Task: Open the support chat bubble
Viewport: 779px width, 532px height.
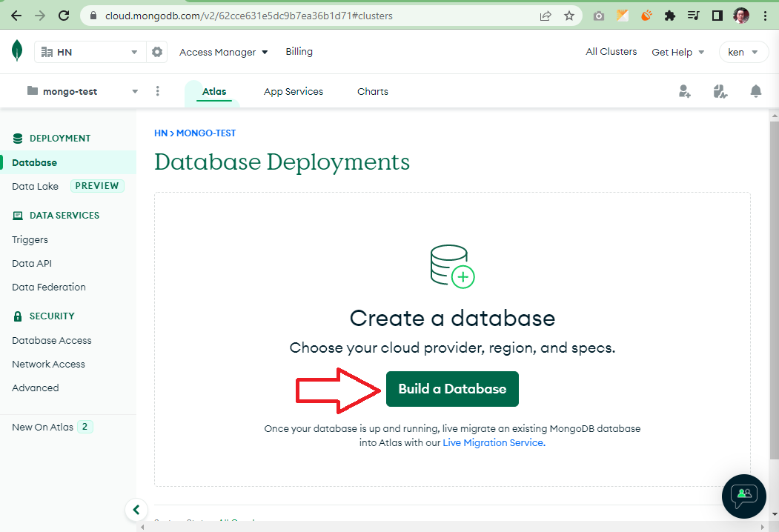Action: click(x=743, y=496)
